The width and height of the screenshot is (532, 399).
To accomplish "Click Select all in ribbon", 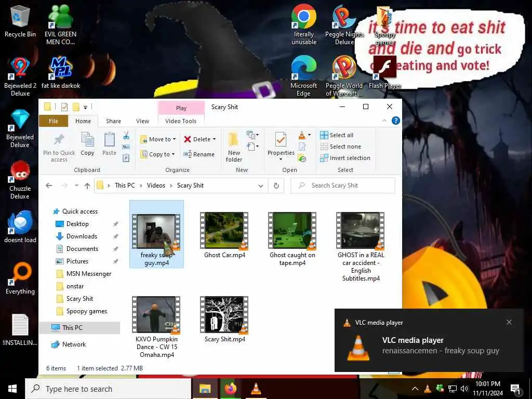I will point(337,135).
